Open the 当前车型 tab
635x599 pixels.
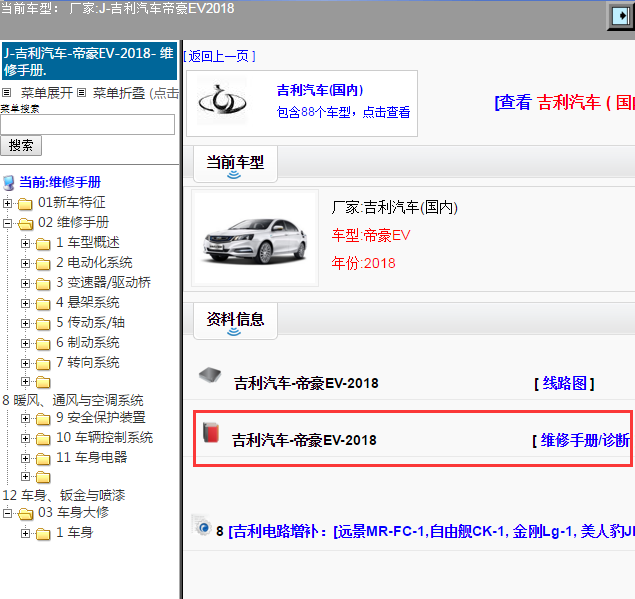(235, 164)
